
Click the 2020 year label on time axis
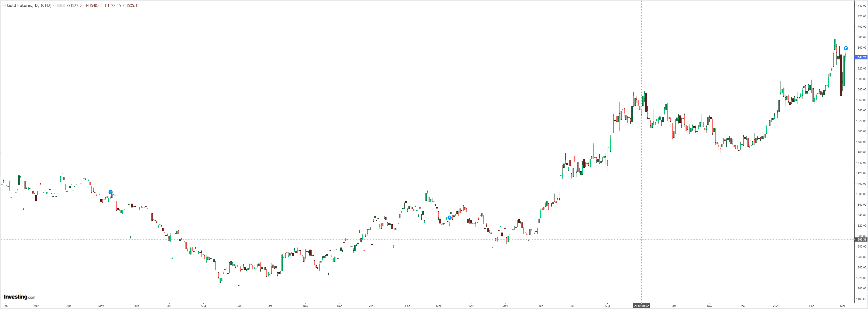(x=776, y=306)
